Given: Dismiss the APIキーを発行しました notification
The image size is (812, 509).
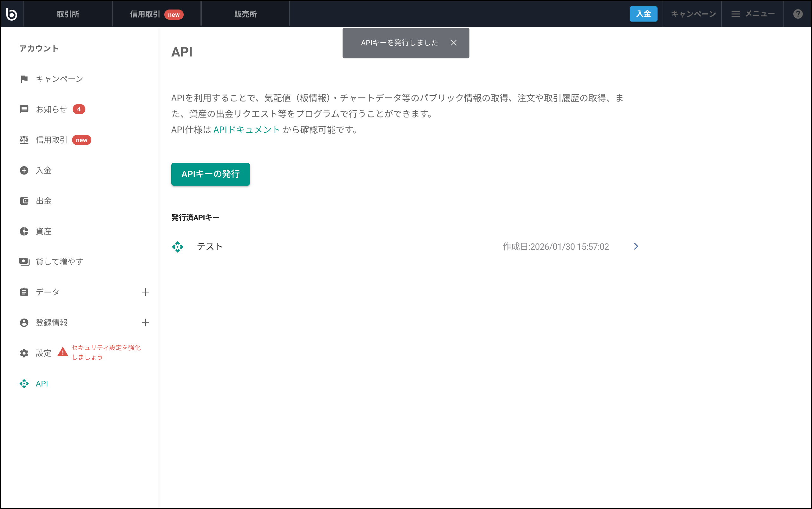Looking at the screenshot, I should [454, 43].
